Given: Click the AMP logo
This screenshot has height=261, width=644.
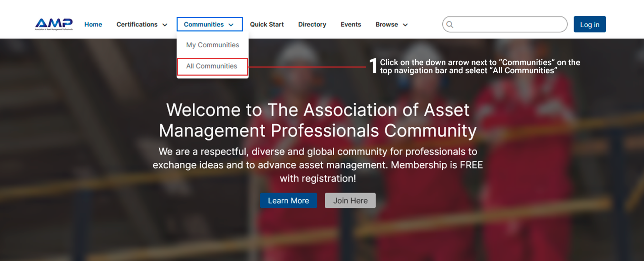Looking at the screenshot, I should pos(54,24).
